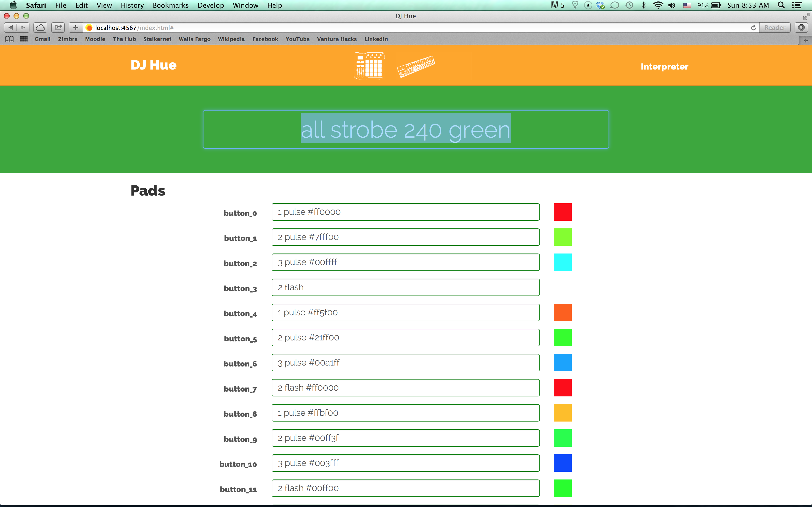Open the keyboard controller icon
Viewport: 812px width, 507px height.
coord(416,66)
